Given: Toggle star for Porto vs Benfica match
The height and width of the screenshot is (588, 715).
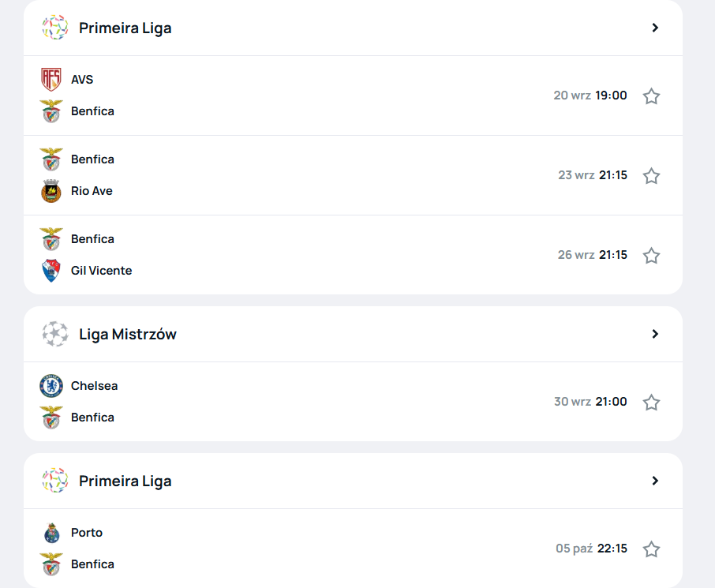Looking at the screenshot, I should click(651, 549).
